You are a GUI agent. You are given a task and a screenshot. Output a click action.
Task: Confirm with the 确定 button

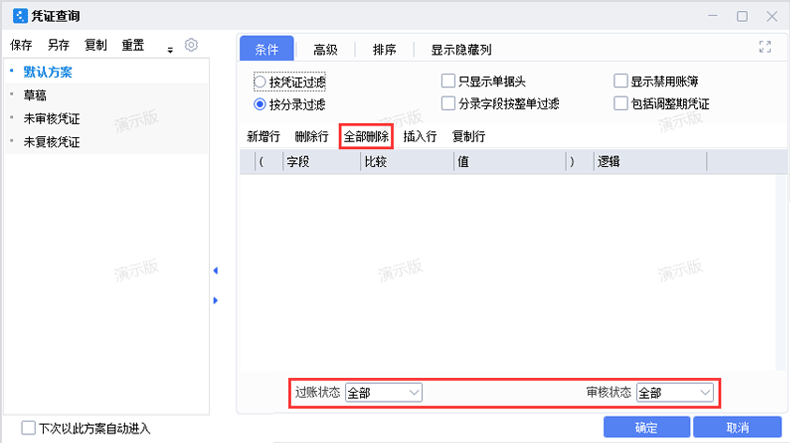pos(646,427)
